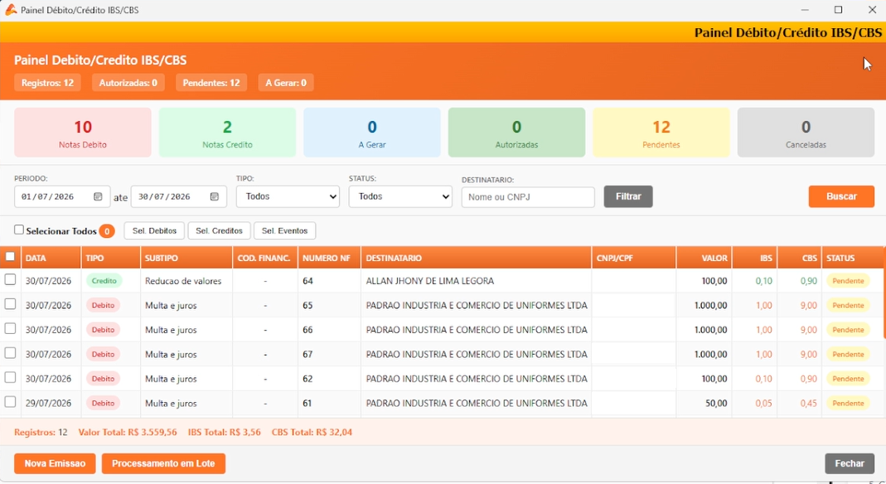Open the STATUS dropdown

(x=400, y=197)
